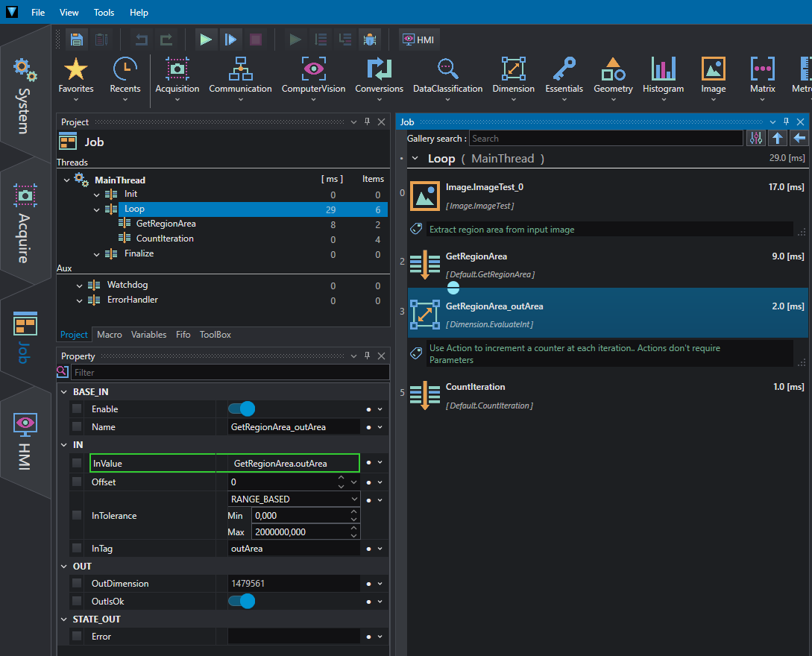Open the ComputerVision tool category

(x=313, y=79)
